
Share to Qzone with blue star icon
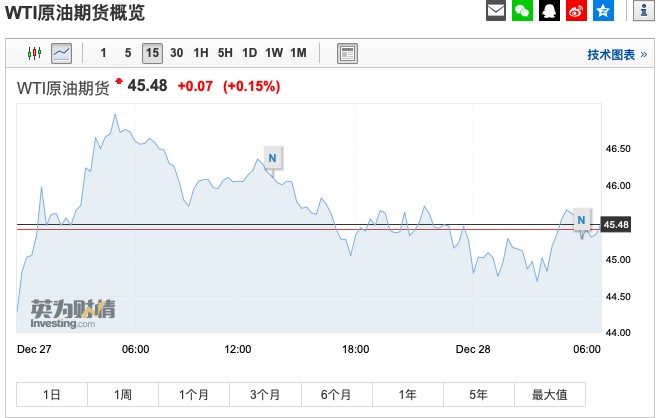pyautogui.click(x=602, y=11)
